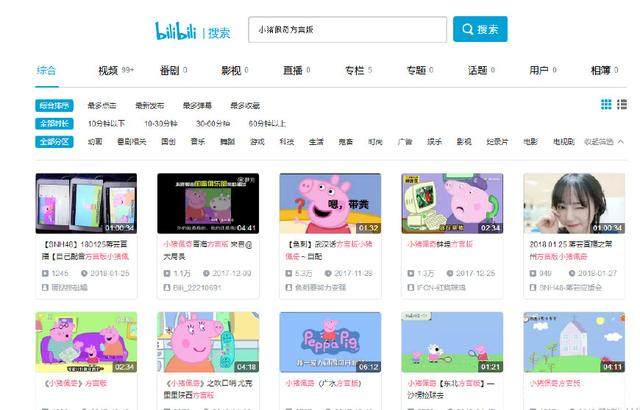Click the blue 搜索 search button
Screen dimensions: 640x410
[x=479, y=30]
